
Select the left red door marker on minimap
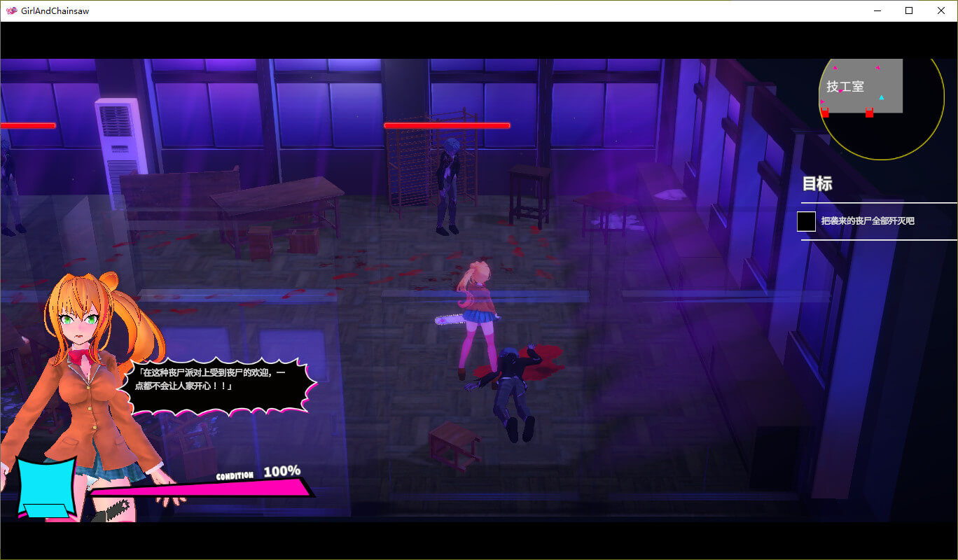(824, 113)
